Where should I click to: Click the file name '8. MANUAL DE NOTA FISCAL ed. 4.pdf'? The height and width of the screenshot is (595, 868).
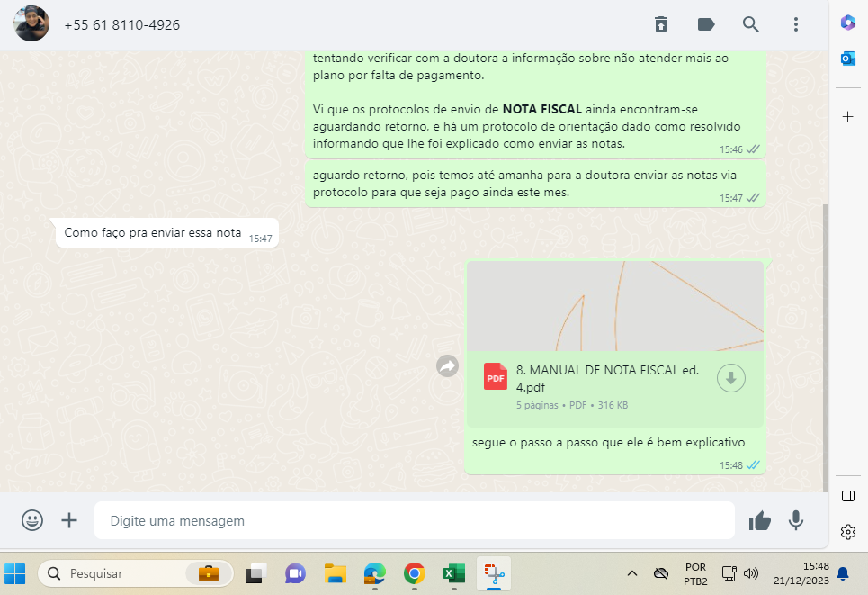click(x=608, y=378)
